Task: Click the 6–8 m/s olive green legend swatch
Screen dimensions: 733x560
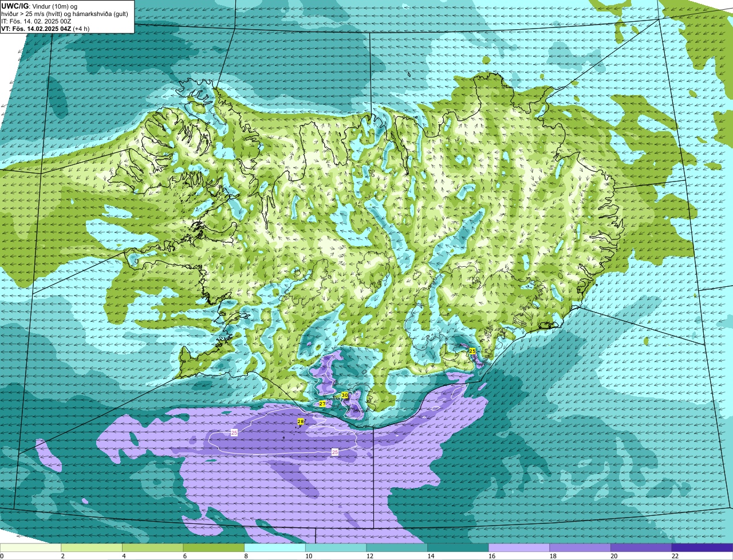Action: (x=214, y=547)
